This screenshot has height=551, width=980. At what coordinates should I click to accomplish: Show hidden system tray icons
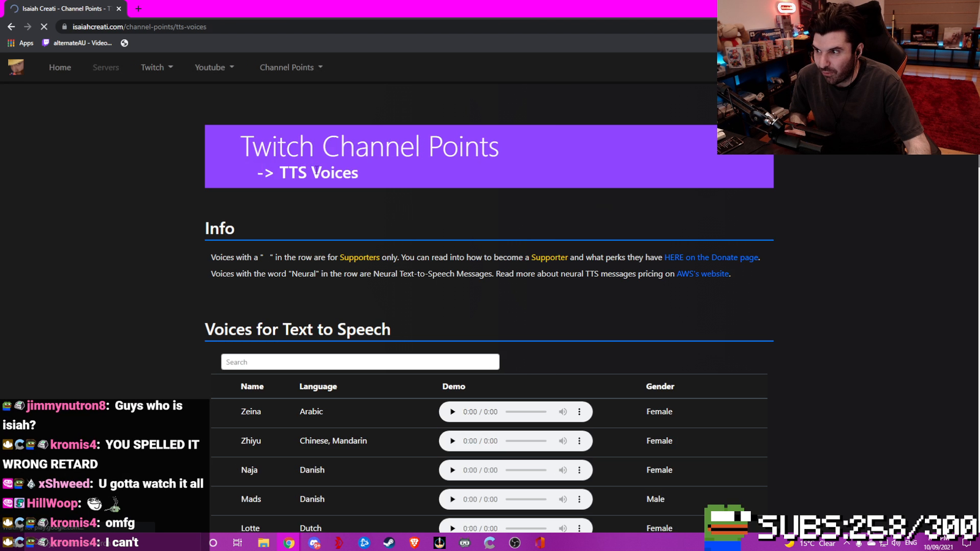[x=847, y=543]
